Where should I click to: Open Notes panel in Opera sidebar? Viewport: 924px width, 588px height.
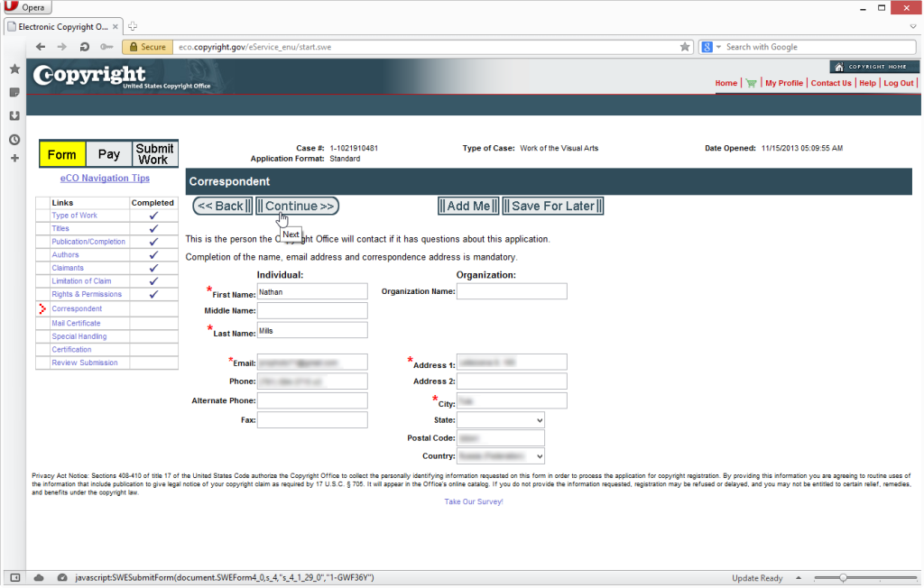coord(14,93)
